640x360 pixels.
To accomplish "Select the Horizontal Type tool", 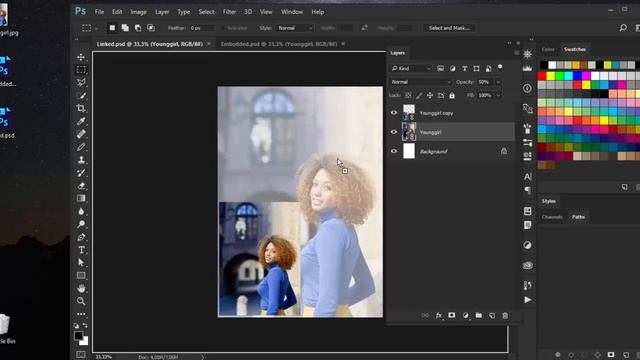I will pyautogui.click(x=81, y=250).
